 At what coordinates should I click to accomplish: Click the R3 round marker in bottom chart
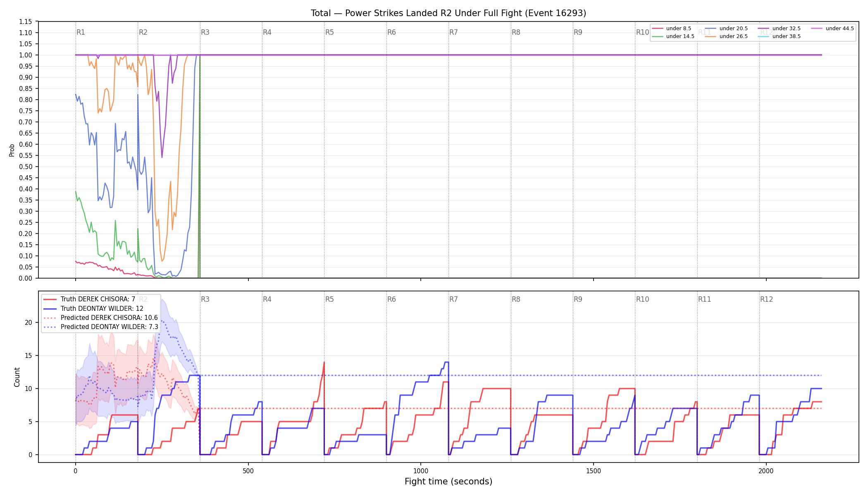click(x=205, y=299)
